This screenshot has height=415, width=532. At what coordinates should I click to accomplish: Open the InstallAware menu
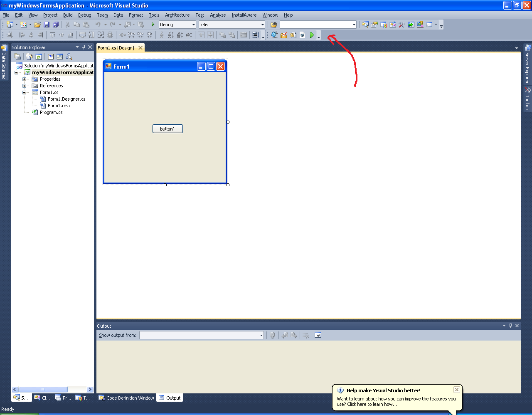point(244,15)
